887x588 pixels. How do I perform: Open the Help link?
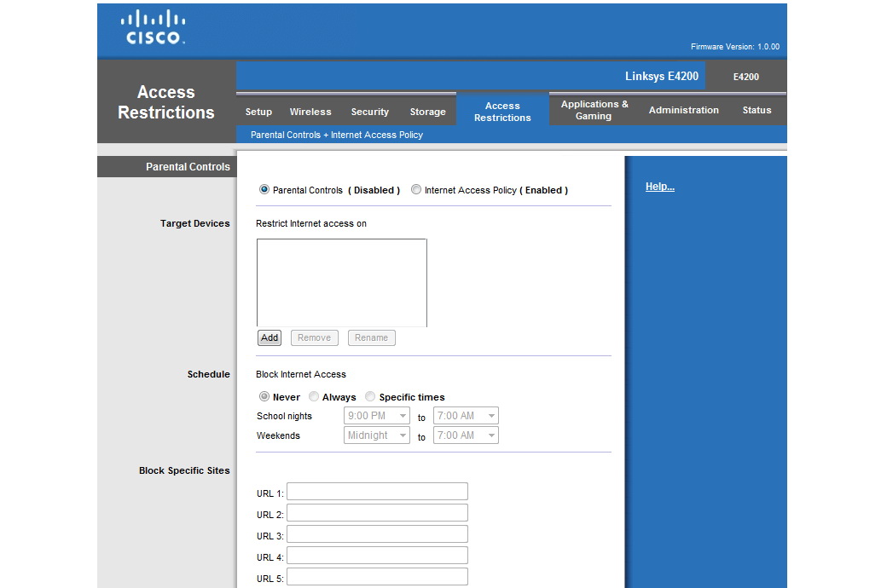tap(659, 187)
